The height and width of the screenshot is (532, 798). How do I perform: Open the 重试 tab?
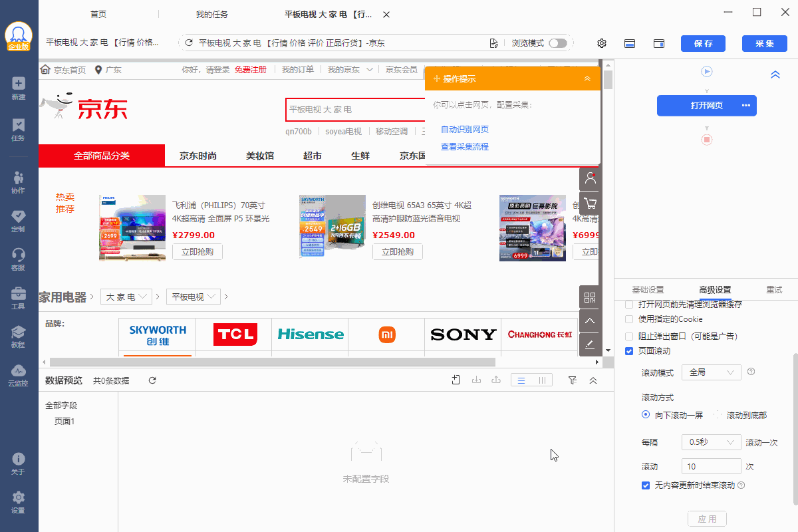click(774, 290)
